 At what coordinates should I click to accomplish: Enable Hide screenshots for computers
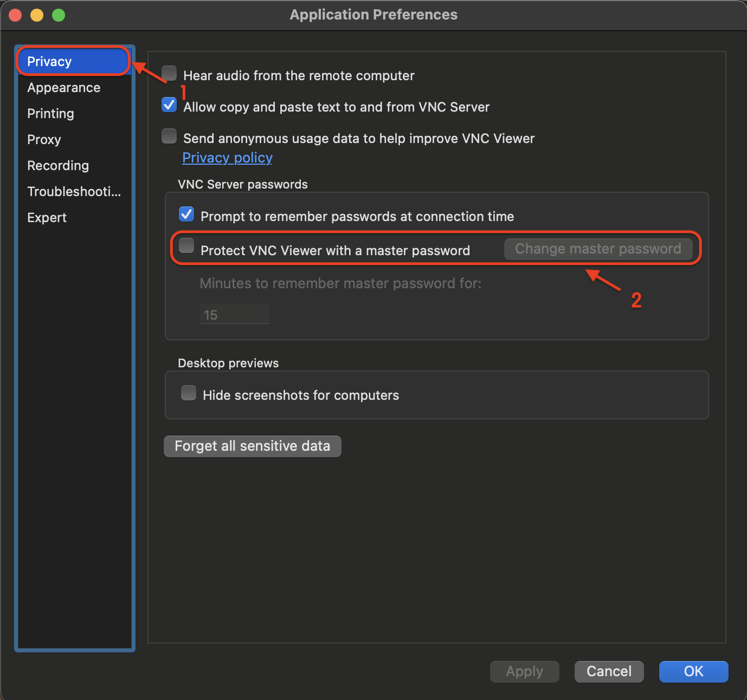point(189,393)
